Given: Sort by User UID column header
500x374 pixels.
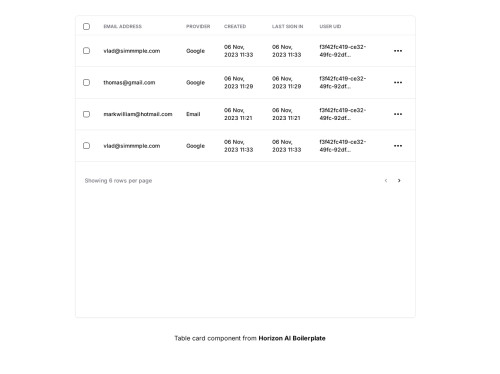Looking at the screenshot, I should 330,26.
